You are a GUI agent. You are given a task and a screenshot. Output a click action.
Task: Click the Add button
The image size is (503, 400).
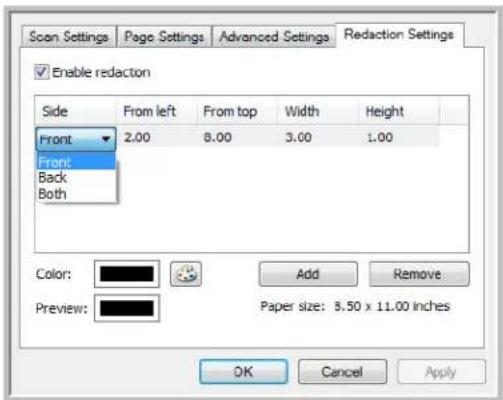click(x=308, y=274)
